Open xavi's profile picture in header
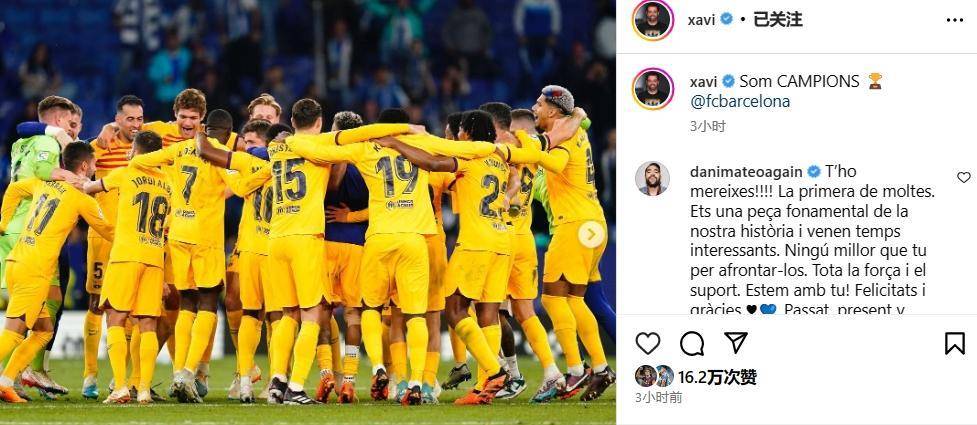 point(652,20)
